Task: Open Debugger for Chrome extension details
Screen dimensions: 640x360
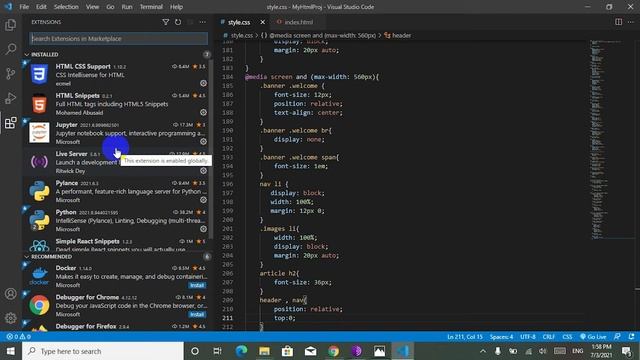Action: pyautogui.click(x=117, y=305)
